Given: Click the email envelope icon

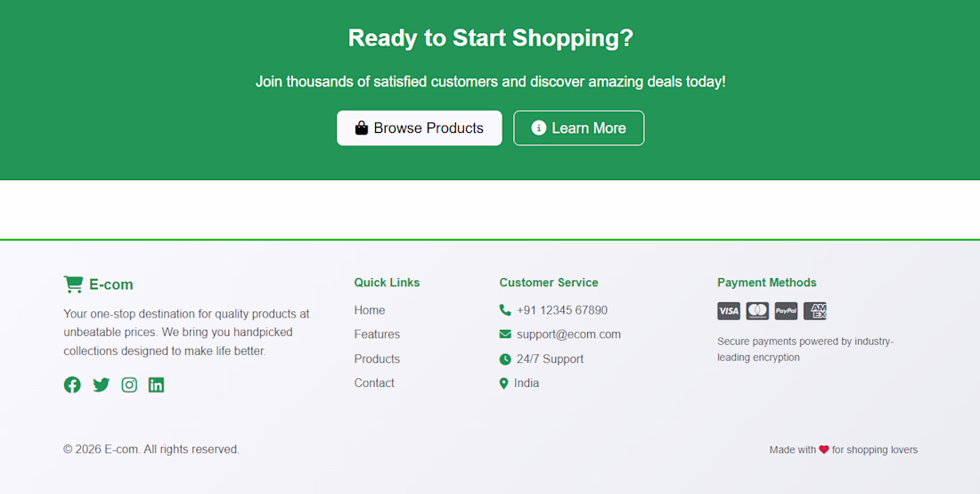Looking at the screenshot, I should pyautogui.click(x=505, y=333).
